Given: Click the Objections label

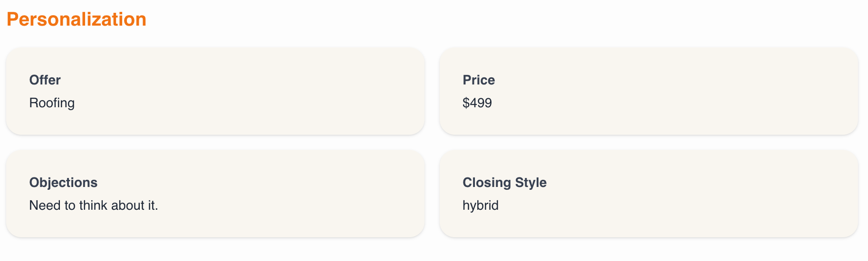Looking at the screenshot, I should 63,182.
